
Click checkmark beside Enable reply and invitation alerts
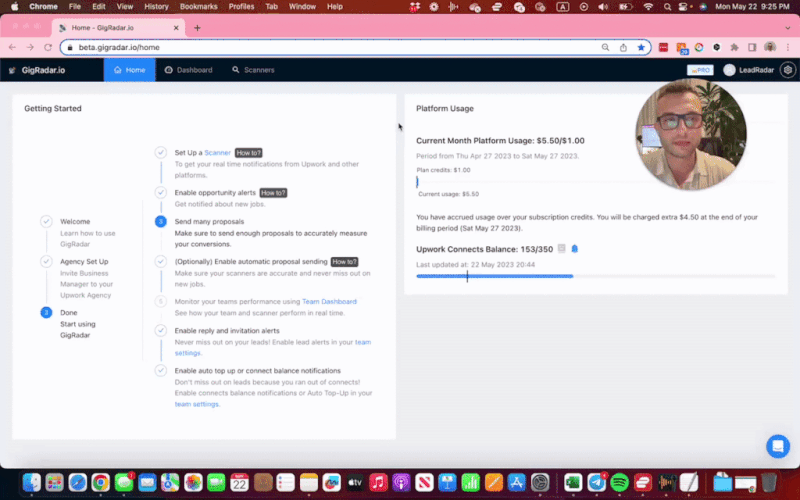coord(161,331)
